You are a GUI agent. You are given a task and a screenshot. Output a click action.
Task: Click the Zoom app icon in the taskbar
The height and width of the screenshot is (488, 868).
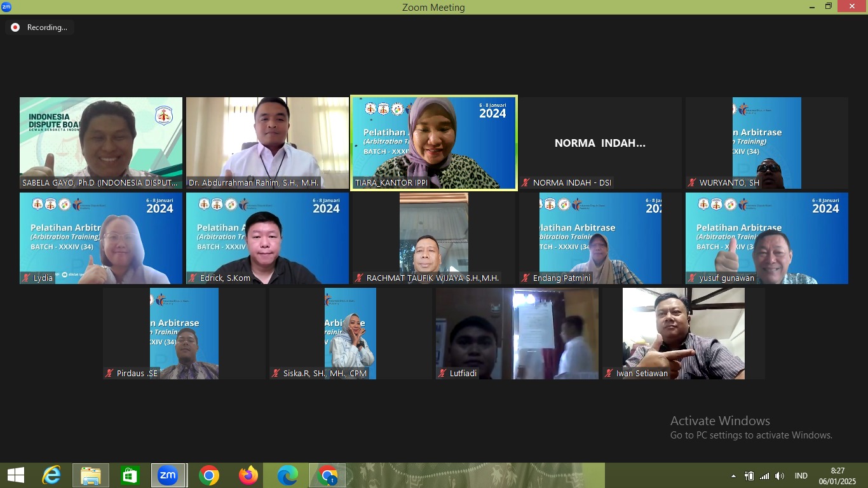(168, 475)
